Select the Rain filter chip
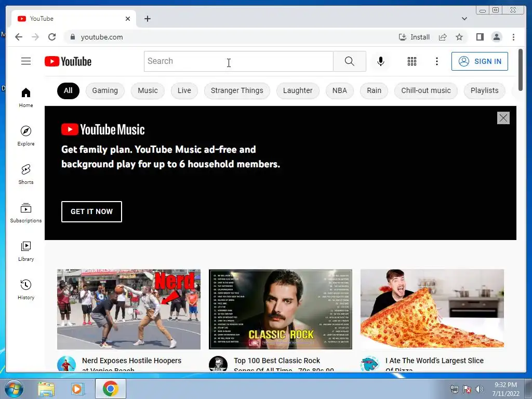This screenshot has height=399, width=532. coord(374,90)
